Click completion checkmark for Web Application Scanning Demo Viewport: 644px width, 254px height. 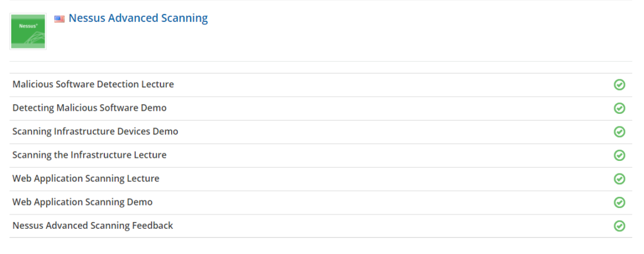(x=619, y=202)
